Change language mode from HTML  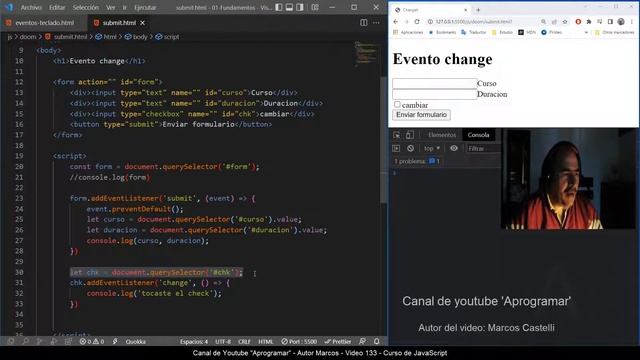click(x=266, y=342)
